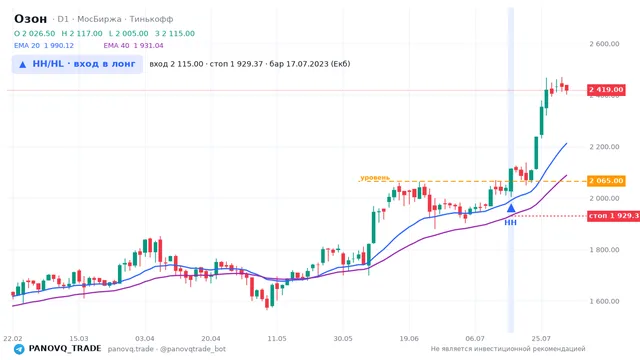Click the 25.07 date axis label
This screenshot has height=360, width=640.
pyautogui.click(x=541, y=338)
